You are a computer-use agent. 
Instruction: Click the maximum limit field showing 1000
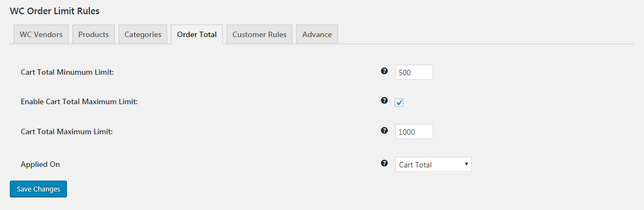point(414,132)
